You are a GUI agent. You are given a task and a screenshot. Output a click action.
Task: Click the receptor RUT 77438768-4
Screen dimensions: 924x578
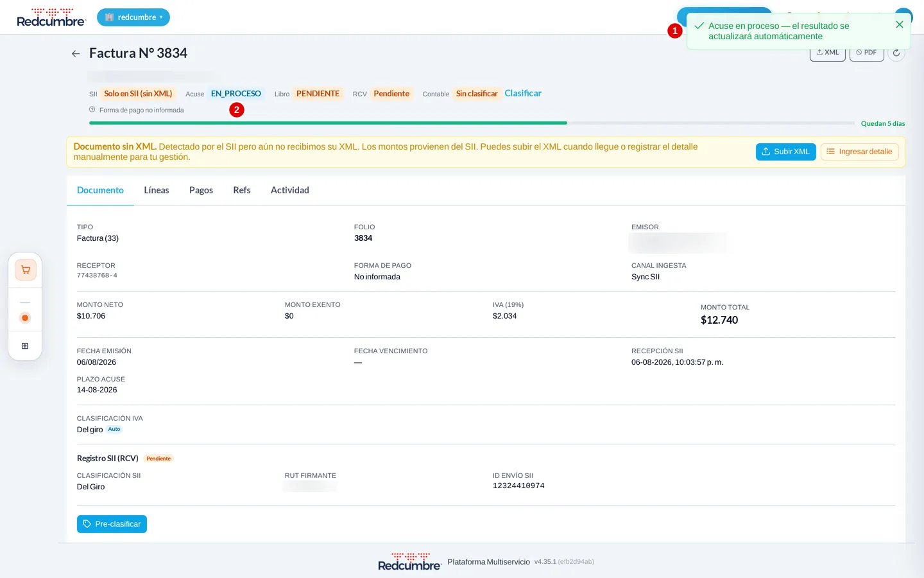coord(97,276)
